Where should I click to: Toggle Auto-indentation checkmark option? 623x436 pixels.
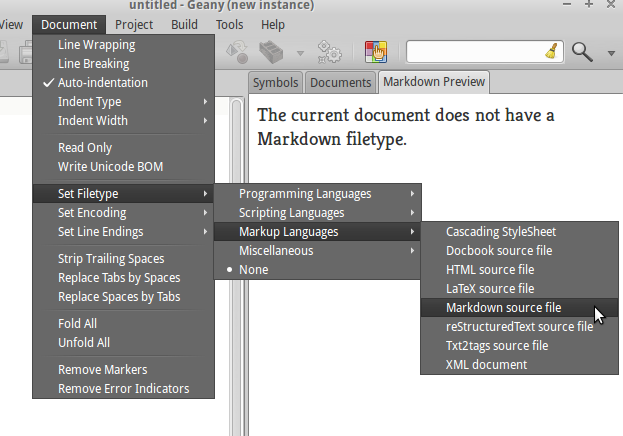pyautogui.click(x=102, y=83)
